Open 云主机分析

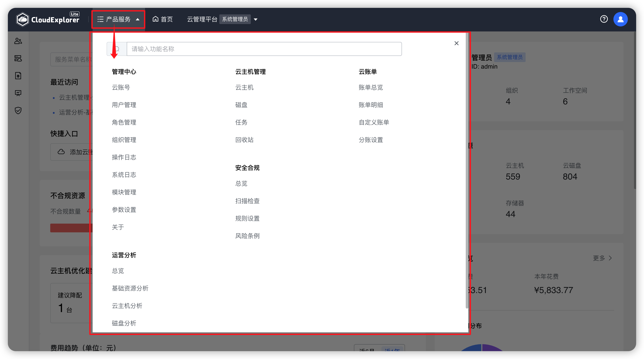tap(127, 306)
